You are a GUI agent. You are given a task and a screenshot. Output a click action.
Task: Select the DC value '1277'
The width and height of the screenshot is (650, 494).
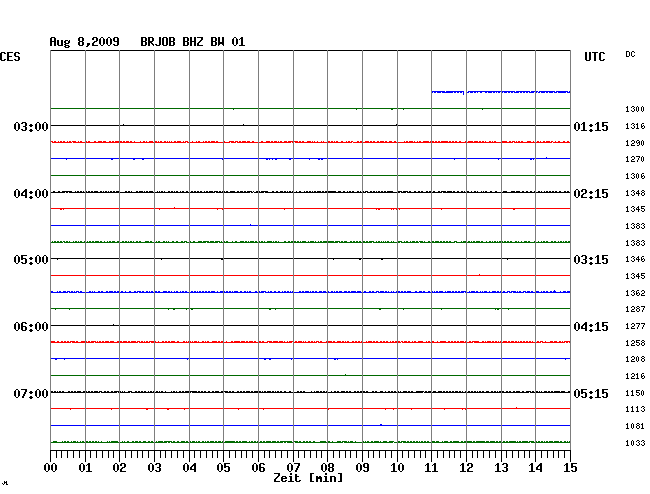click(x=635, y=326)
